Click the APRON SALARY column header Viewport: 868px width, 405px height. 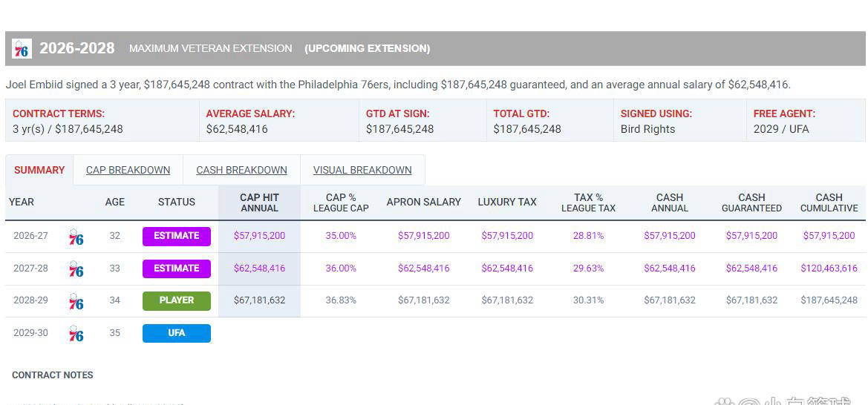point(423,202)
